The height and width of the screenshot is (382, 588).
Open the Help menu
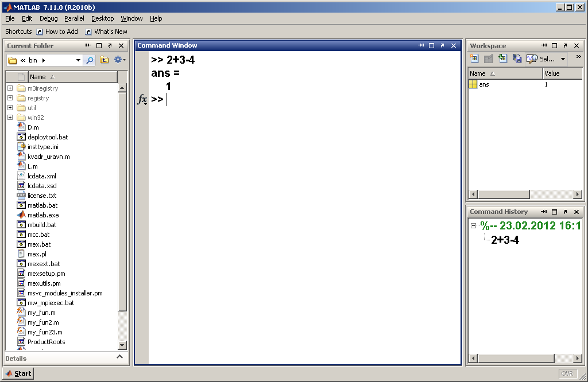(x=156, y=18)
